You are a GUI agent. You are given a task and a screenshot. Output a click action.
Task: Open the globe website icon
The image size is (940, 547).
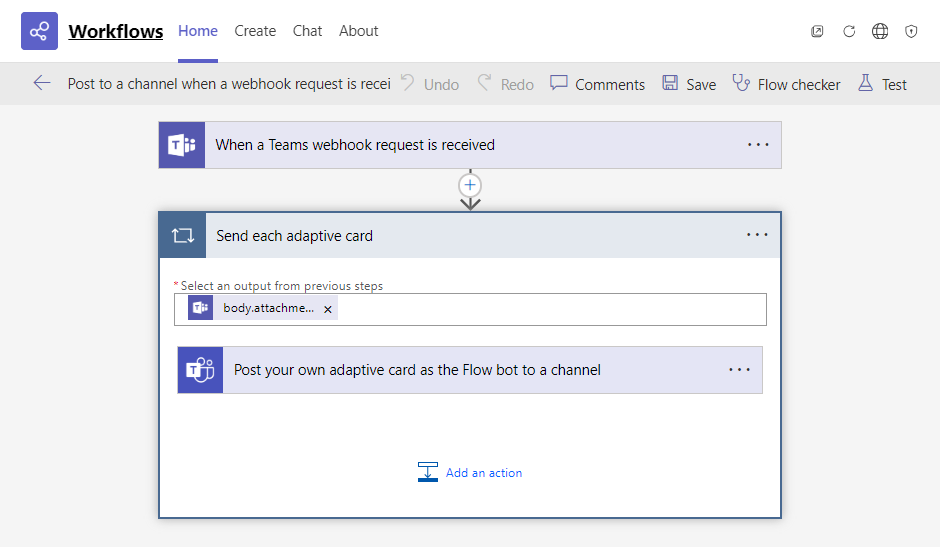(x=880, y=31)
